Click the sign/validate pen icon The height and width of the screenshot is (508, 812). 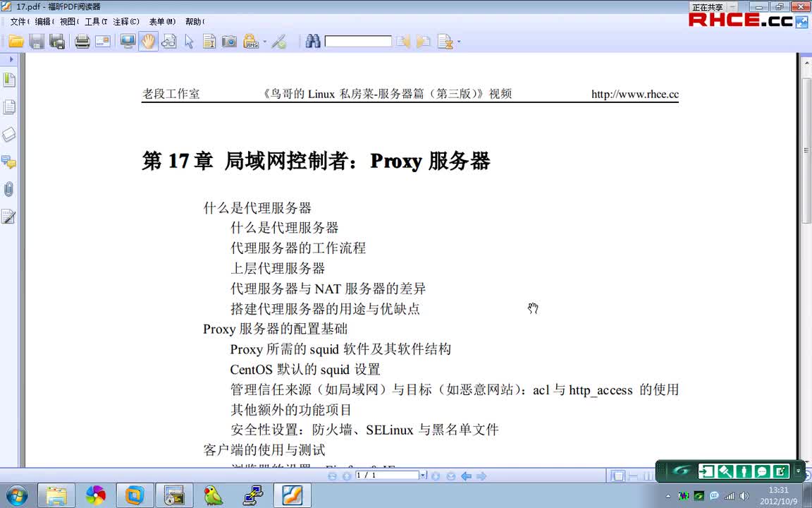pos(279,42)
